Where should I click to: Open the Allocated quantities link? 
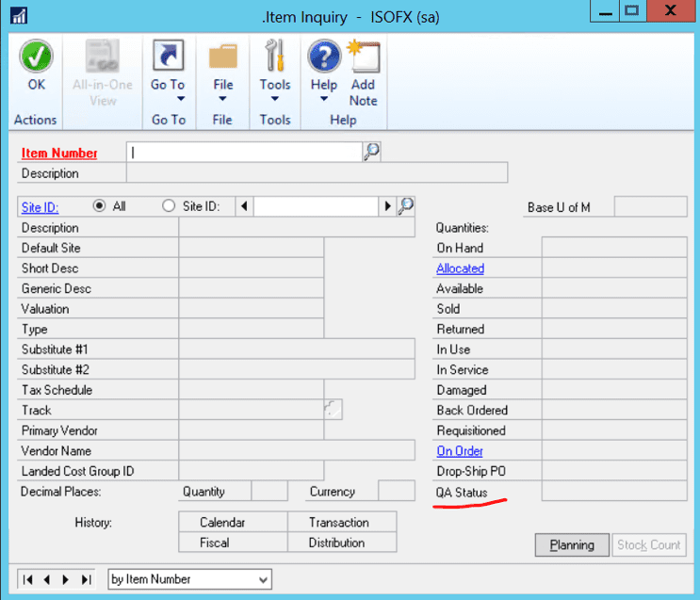(x=460, y=268)
